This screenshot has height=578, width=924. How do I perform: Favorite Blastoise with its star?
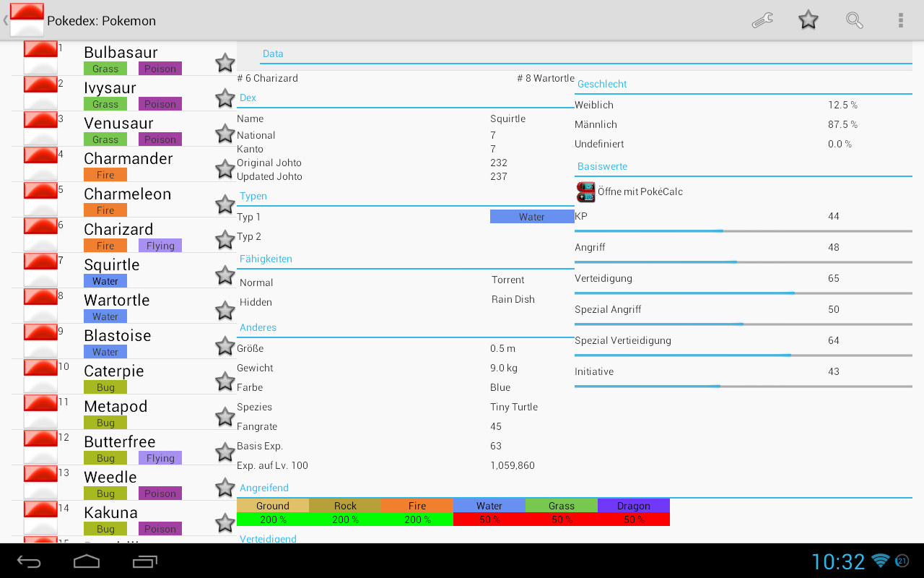[225, 346]
